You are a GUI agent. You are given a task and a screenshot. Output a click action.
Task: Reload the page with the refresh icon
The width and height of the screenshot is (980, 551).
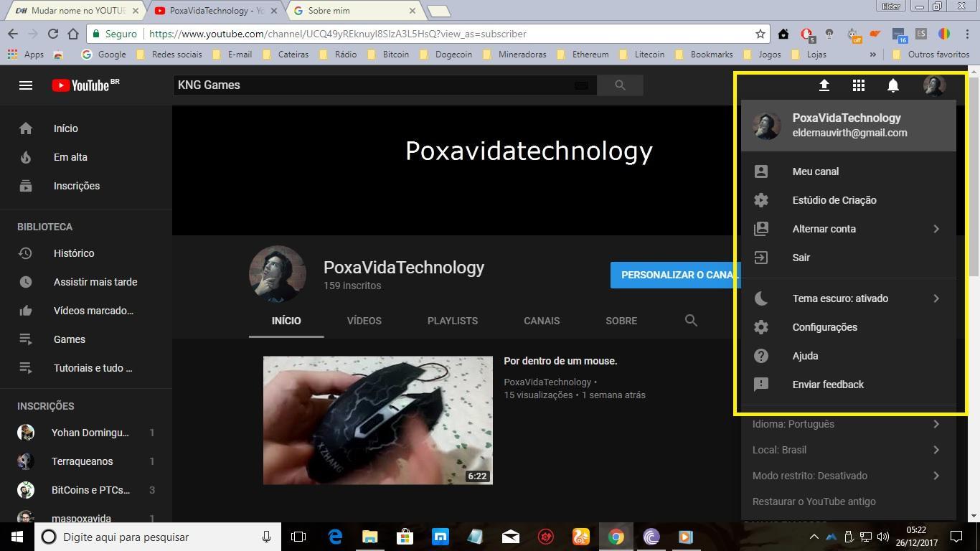(x=52, y=34)
